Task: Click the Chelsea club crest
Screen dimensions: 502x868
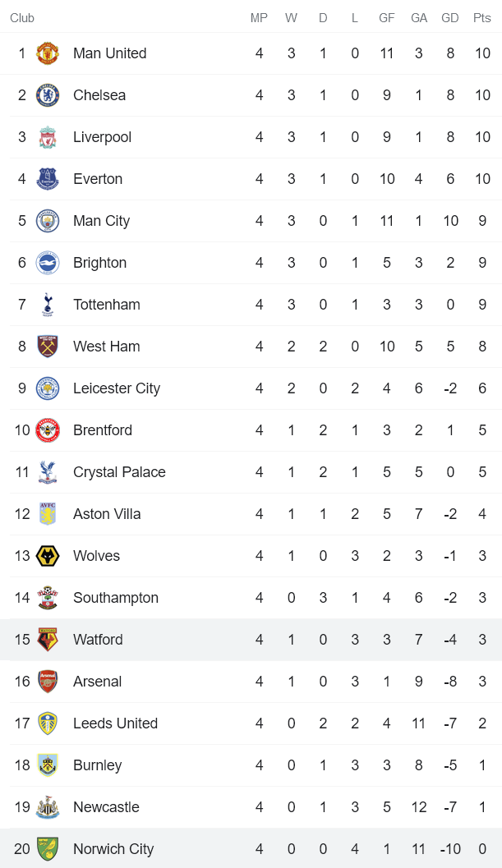Action: 48,95
